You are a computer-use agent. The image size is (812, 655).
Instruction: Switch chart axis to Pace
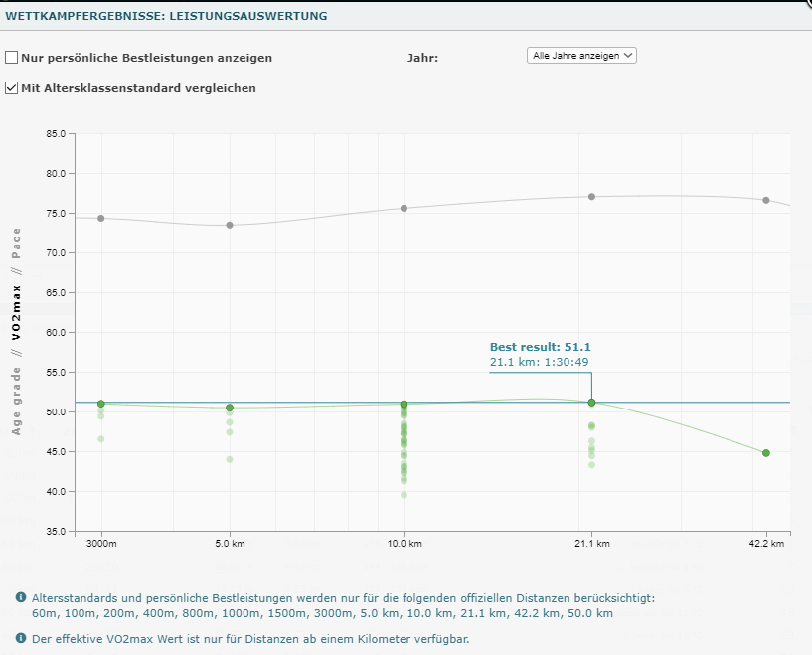pyautogui.click(x=16, y=243)
